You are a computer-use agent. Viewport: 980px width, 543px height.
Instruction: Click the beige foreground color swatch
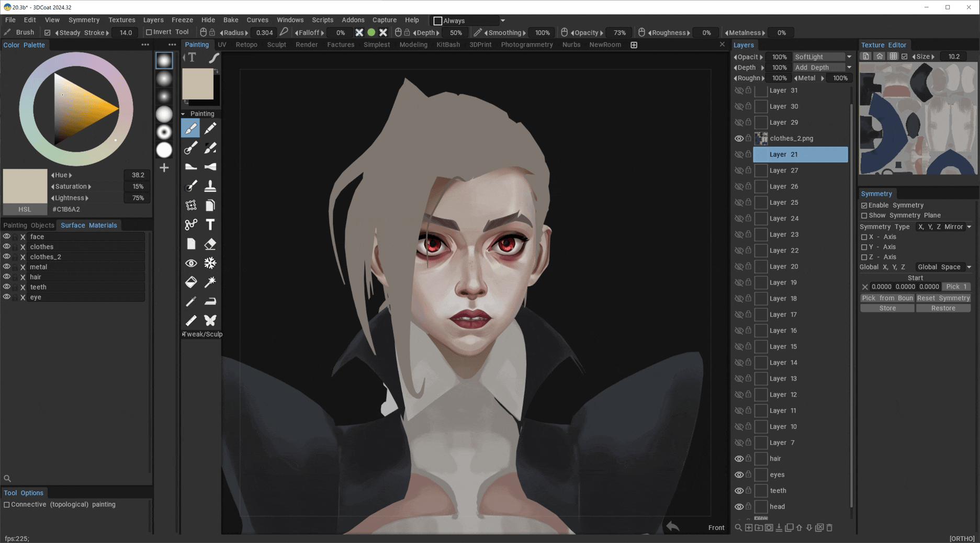tap(197, 84)
